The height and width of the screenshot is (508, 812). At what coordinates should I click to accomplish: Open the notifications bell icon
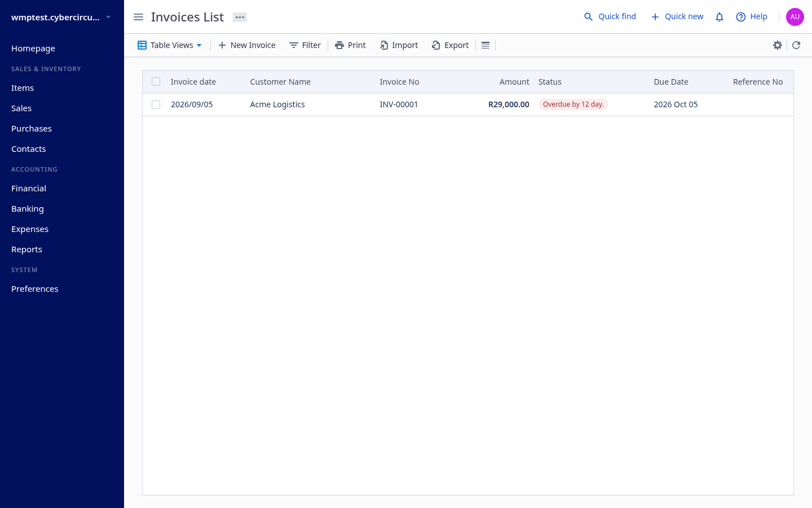[720, 17]
